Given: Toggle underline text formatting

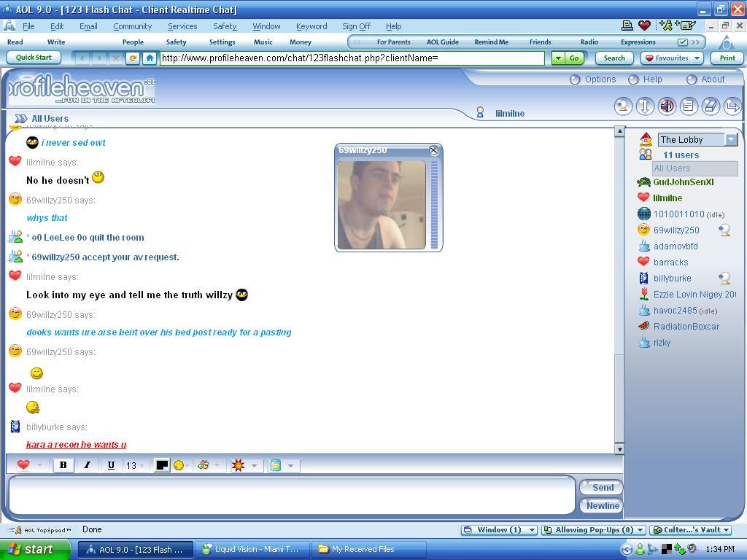Looking at the screenshot, I should pyautogui.click(x=111, y=465).
